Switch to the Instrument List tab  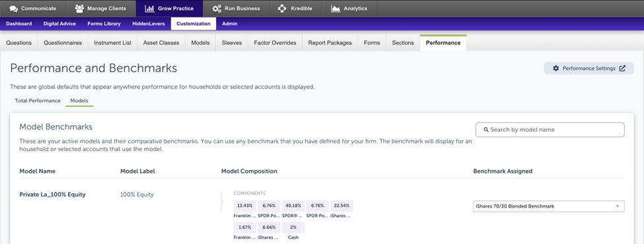tap(112, 43)
